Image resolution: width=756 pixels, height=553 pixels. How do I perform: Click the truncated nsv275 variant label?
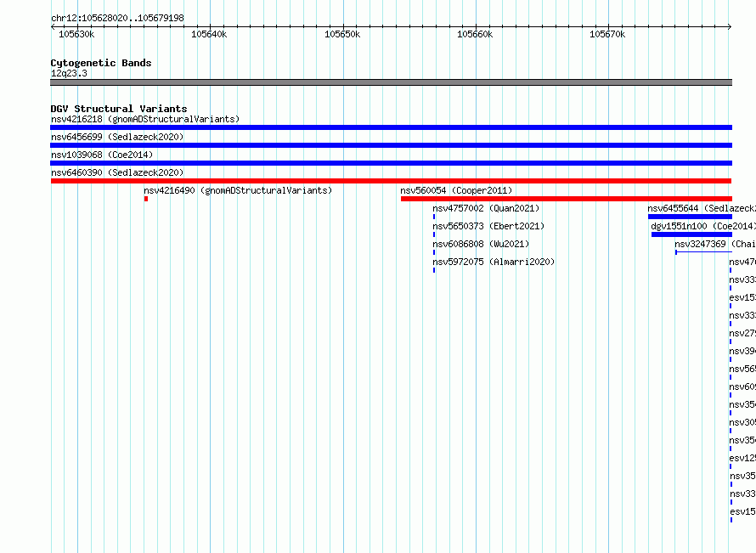pyautogui.click(x=742, y=333)
